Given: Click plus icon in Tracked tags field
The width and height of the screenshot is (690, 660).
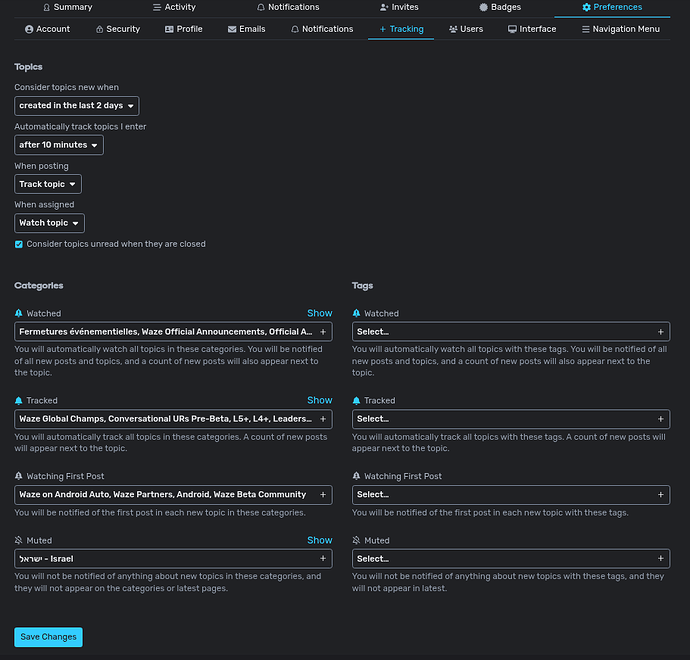Looking at the screenshot, I should click(660, 419).
